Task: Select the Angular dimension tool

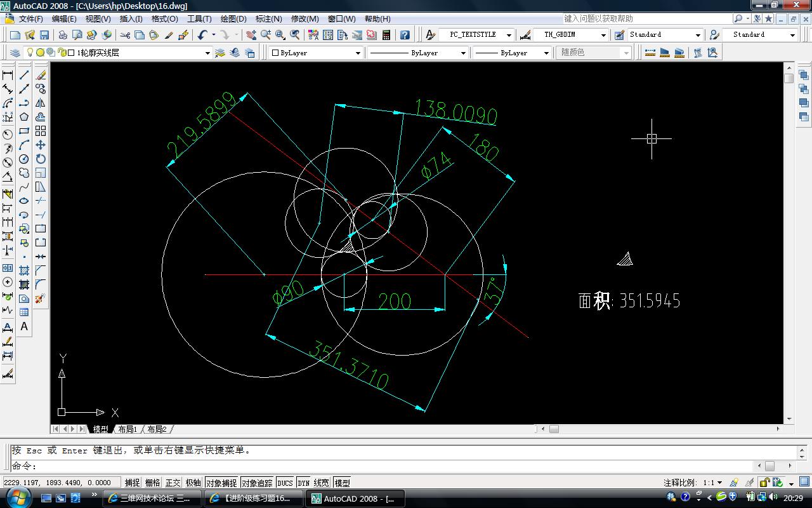Action: tap(8, 177)
